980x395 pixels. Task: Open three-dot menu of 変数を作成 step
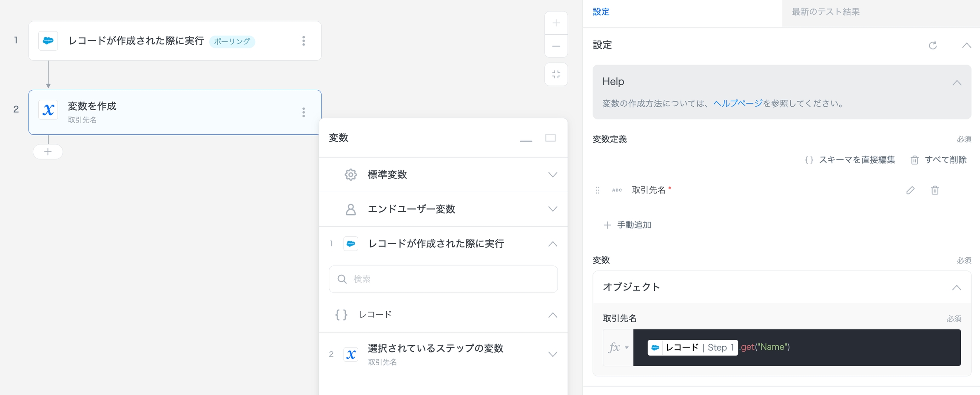(x=303, y=112)
